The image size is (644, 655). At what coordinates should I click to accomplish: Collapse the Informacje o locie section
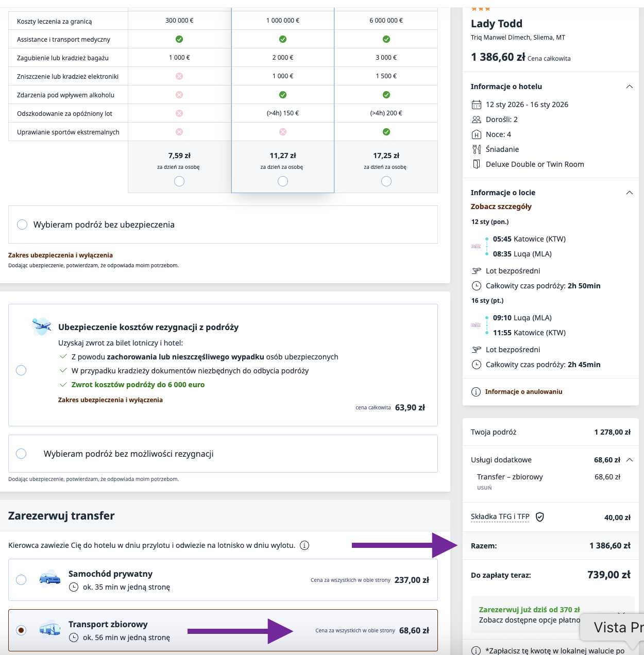pos(629,193)
